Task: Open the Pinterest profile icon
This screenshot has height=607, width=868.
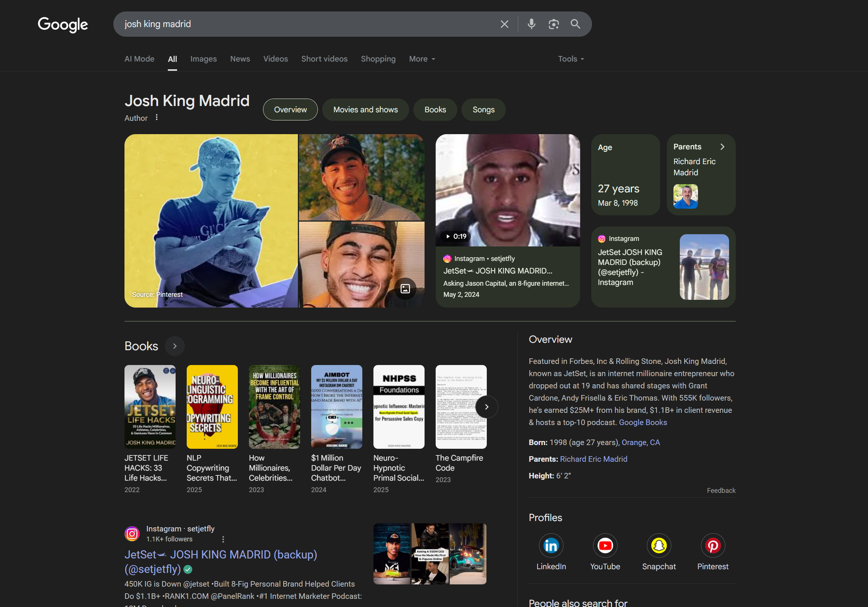Action: point(713,545)
